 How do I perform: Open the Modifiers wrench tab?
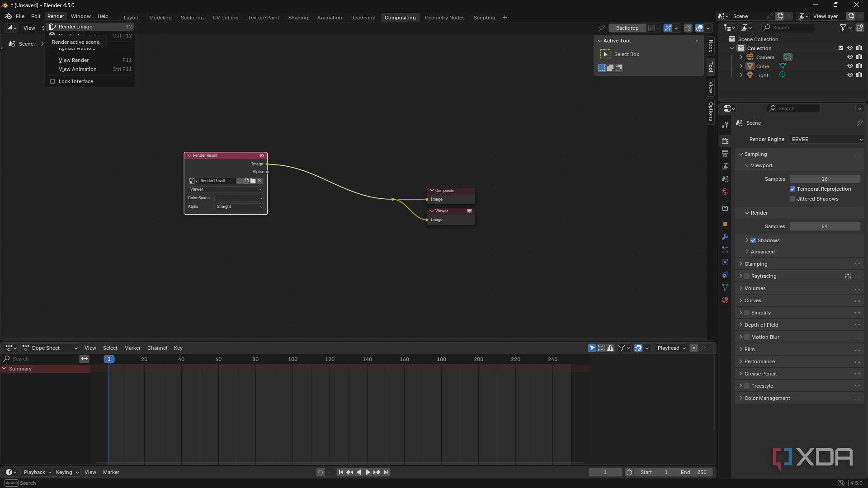725,237
